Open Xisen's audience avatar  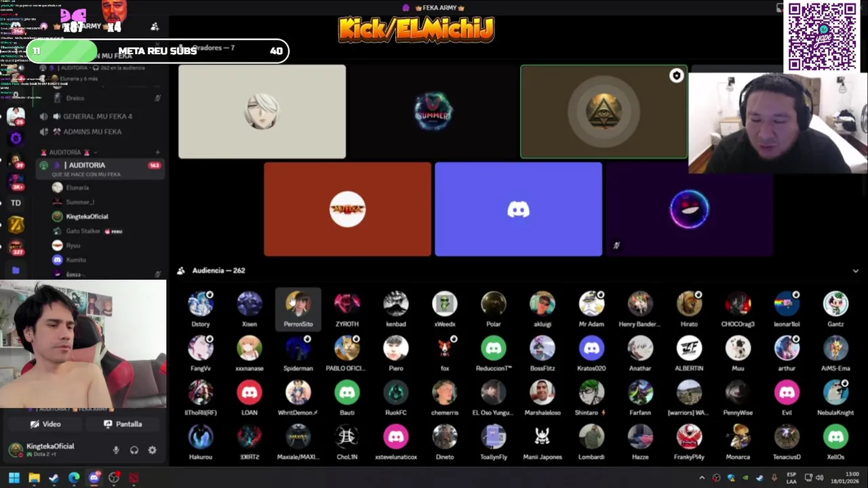pyautogui.click(x=250, y=304)
